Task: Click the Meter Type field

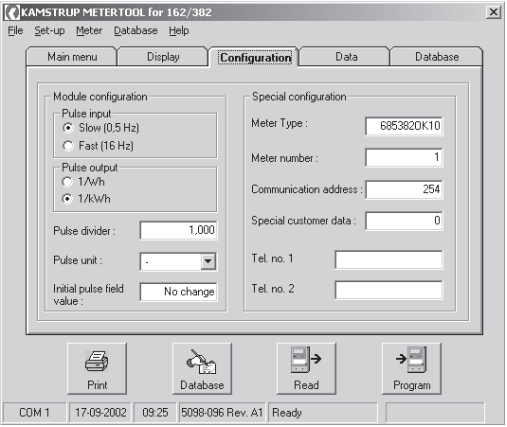Action: (404, 126)
